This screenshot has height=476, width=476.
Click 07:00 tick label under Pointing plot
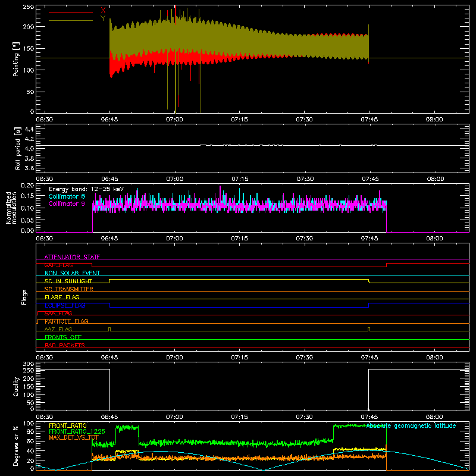[174, 120]
